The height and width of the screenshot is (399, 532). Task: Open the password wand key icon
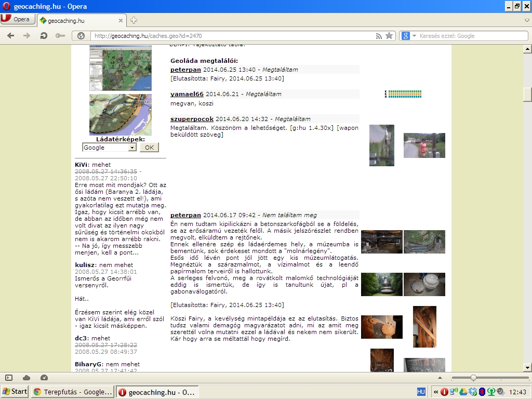coord(60,36)
